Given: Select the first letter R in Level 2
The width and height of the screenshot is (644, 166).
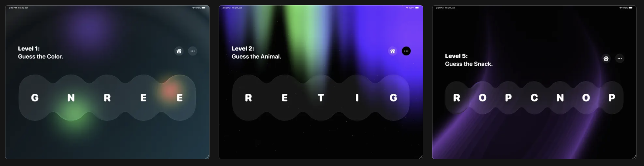Looking at the screenshot, I should pyautogui.click(x=248, y=98).
